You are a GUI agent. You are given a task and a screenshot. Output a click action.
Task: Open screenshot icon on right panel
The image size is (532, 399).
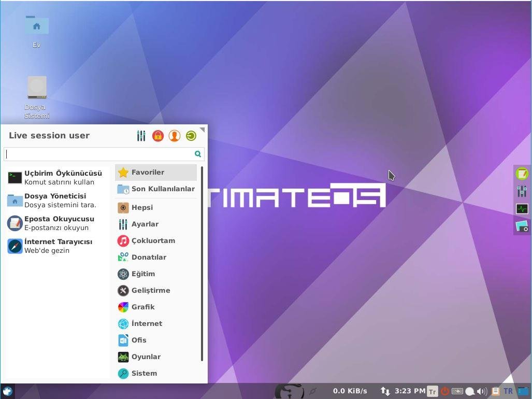coord(522,226)
